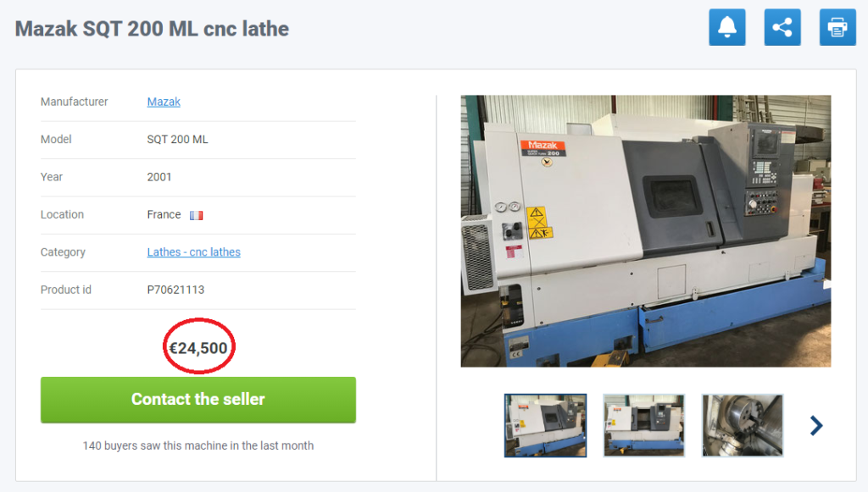Click the bell notification alert icon
The width and height of the screenshot is (868, 492).
pos(726,27)
